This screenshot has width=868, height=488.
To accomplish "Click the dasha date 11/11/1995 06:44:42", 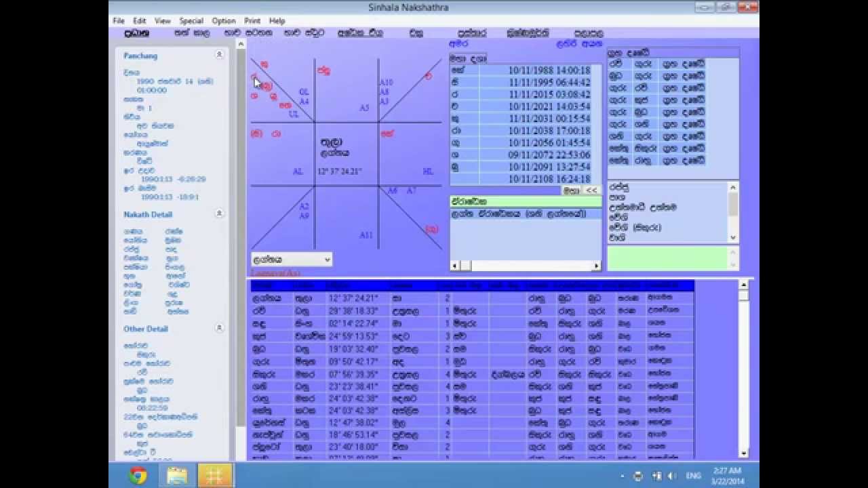I will pos(549,83).
